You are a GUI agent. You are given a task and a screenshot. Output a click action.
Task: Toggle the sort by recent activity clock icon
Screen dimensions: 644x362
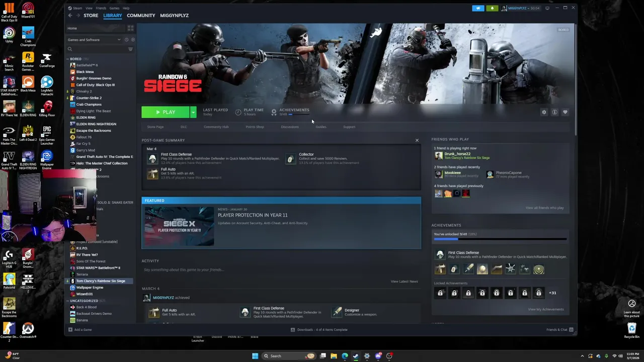click(126, 40)
